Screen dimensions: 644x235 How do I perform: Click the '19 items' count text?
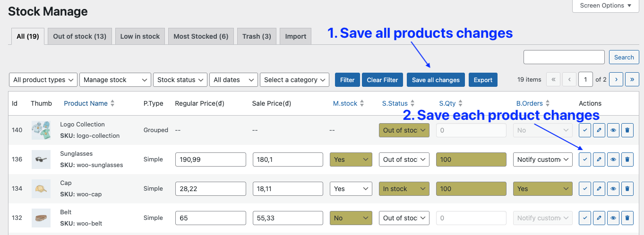529,79
